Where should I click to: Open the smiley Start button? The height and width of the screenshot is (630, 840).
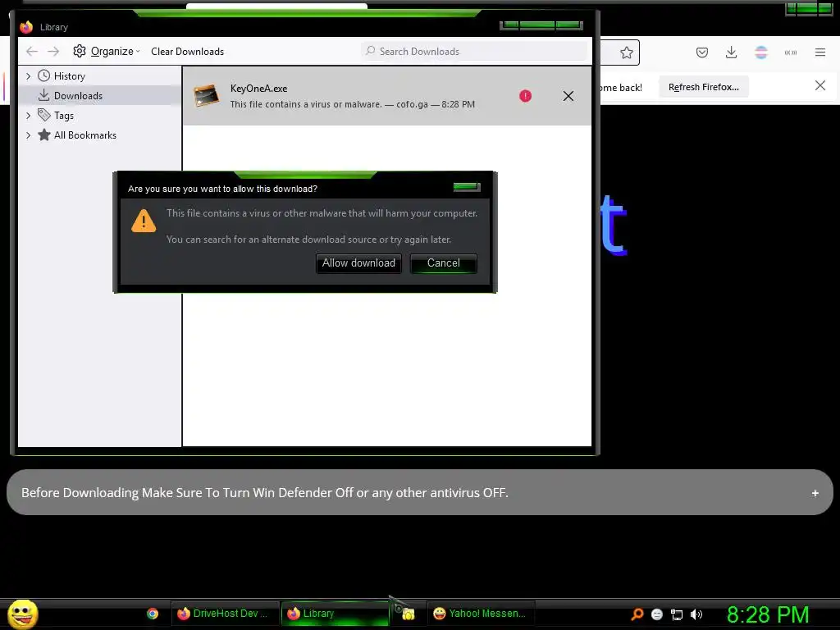tap(22, 614)
